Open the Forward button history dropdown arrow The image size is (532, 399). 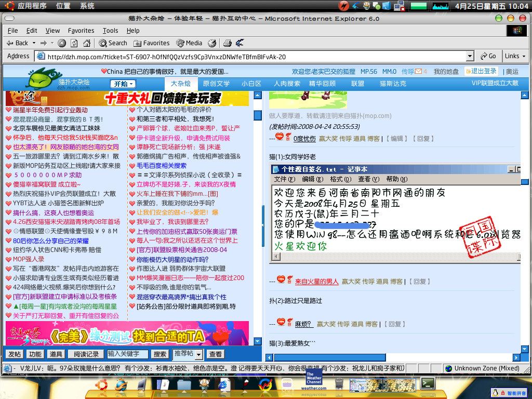(52, 43)
